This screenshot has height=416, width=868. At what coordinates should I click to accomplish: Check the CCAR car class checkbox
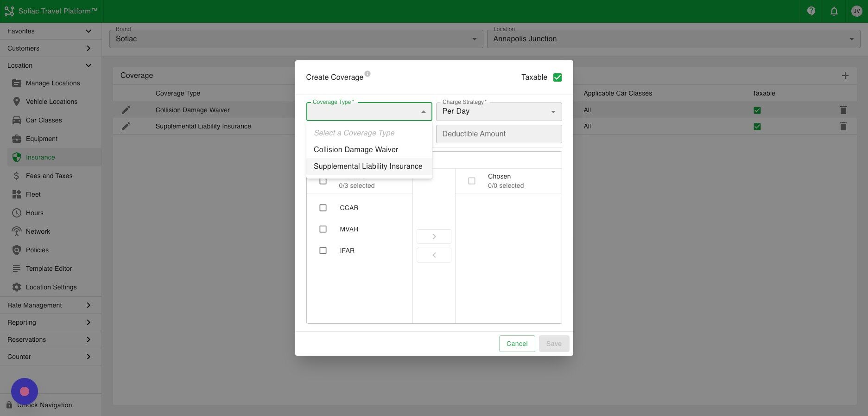[x=323, y=208]
